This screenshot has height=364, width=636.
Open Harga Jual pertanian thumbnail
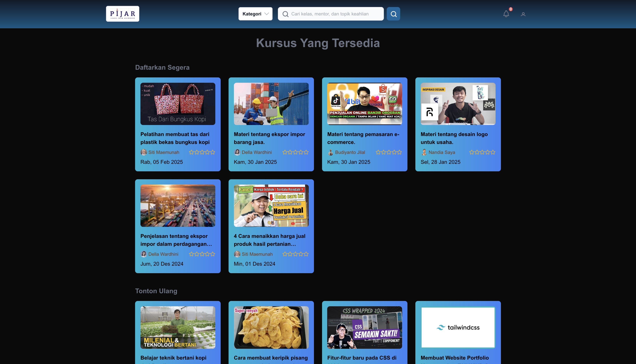(x=271, y=206)
